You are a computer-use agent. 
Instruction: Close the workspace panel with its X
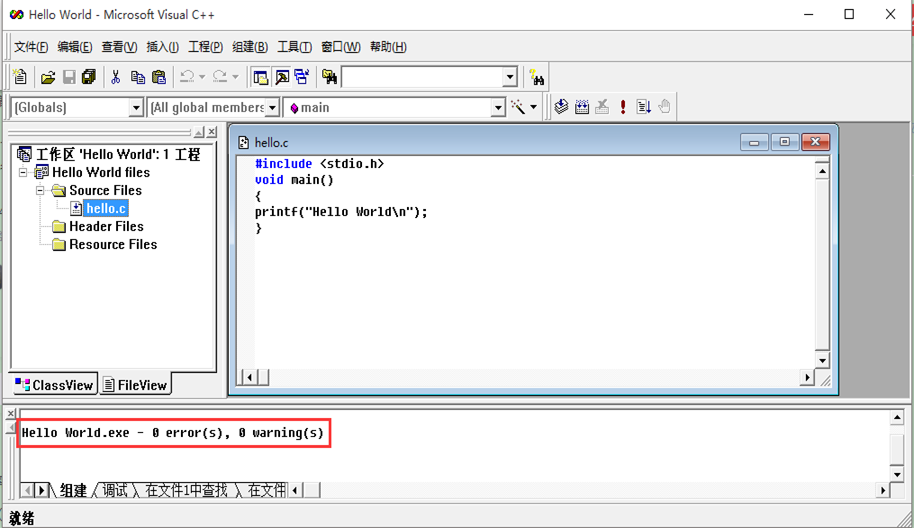coord(212,132)
